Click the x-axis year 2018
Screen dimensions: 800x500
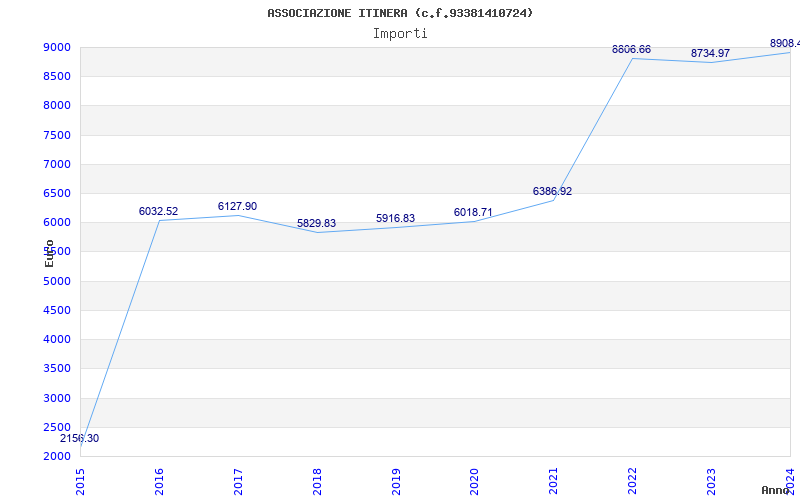tap(317, 482)
